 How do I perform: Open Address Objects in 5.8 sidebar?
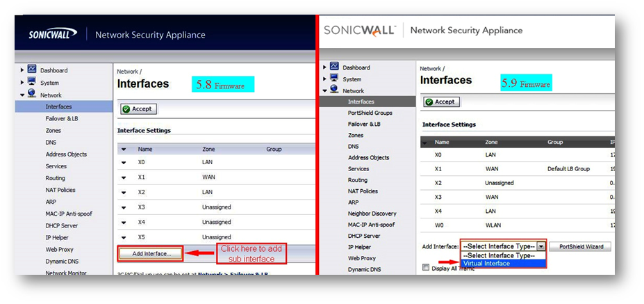coord(66,154)
